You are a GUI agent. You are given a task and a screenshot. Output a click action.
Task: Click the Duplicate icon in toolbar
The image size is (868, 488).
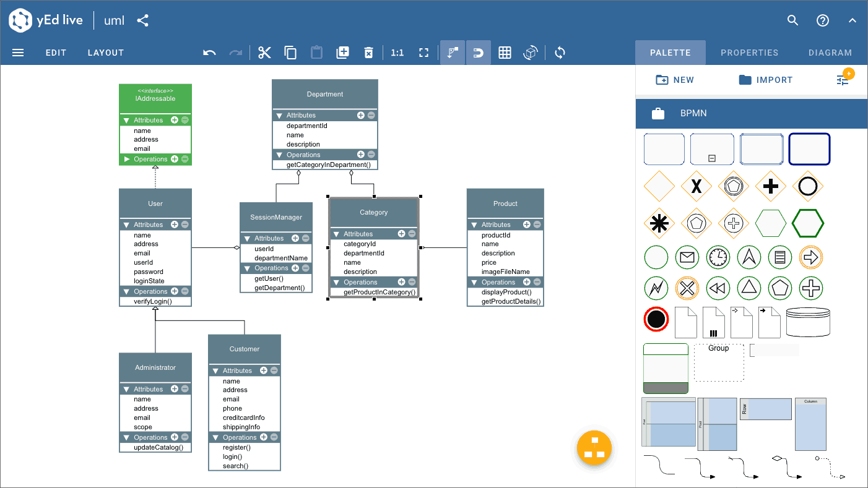[x=342, y=53]
